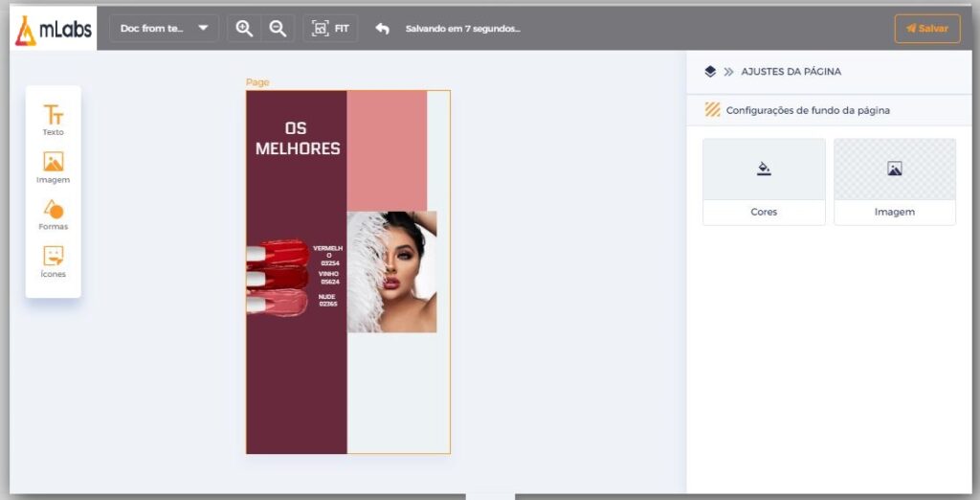The image size is (980, 500).
Task: Zoom out with the magnifier minus icon
Action: 278,28
